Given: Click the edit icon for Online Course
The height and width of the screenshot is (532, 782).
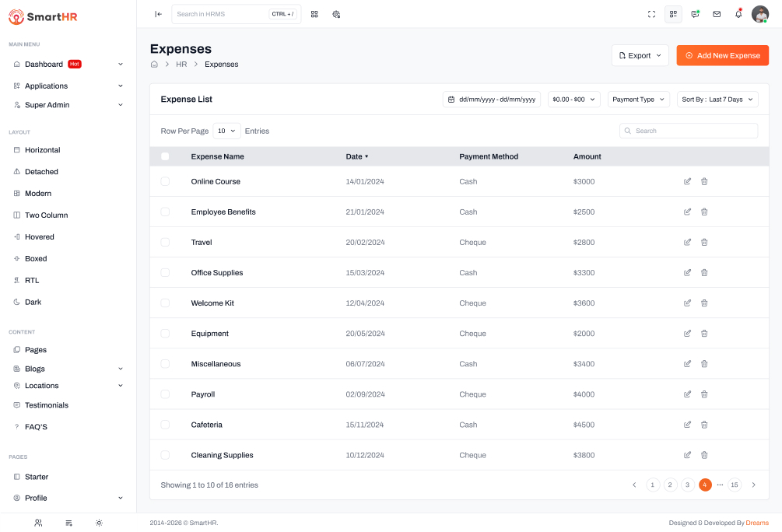Looking at the screenshot, I should [x=687, y=181].
